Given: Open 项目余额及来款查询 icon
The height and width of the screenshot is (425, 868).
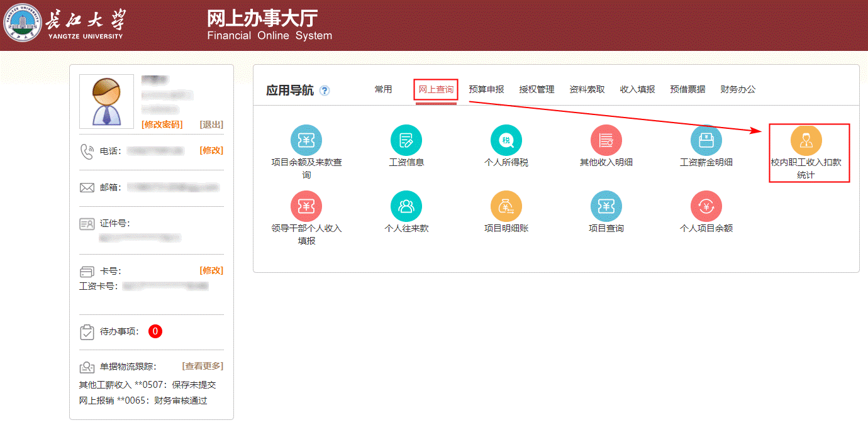Looking at the screenshot, I should 306,141.
